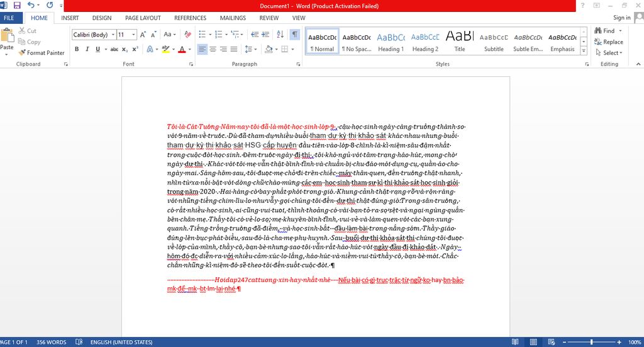Justify the paragraph text

click(x=234, y=49)
